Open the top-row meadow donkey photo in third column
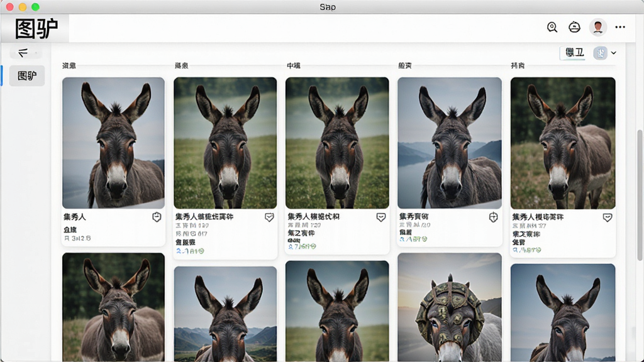 pos(337,143)
